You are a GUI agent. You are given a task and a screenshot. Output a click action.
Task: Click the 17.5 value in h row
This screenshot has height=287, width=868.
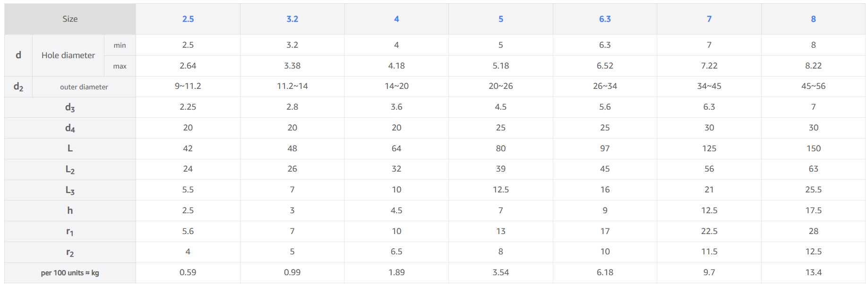[x=813, y=210]
